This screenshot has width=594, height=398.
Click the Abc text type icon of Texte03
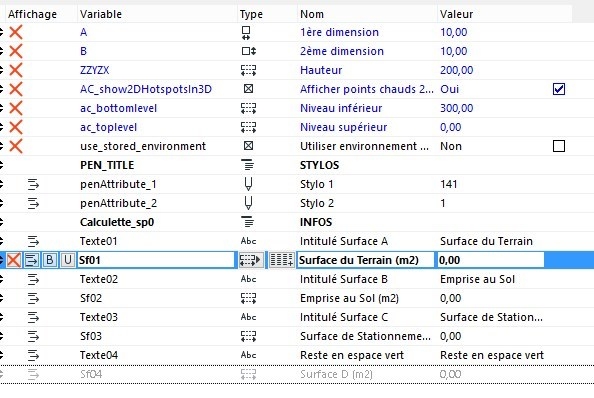coord(249,317)
